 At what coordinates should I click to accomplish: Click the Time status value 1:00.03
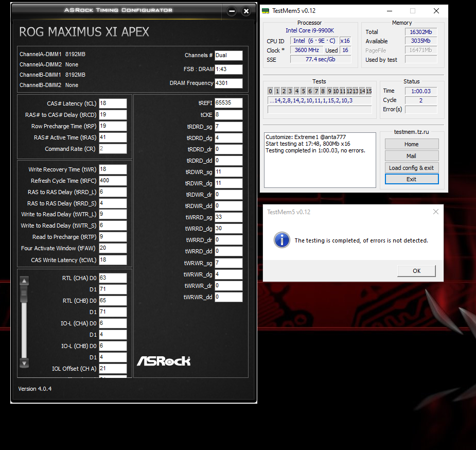click(421, 91)
